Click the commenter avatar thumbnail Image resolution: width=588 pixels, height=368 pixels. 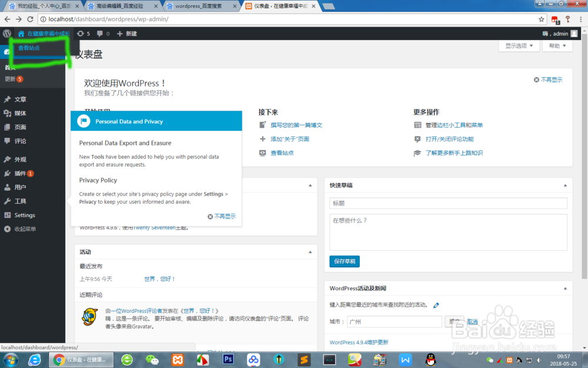pos(89,317)
